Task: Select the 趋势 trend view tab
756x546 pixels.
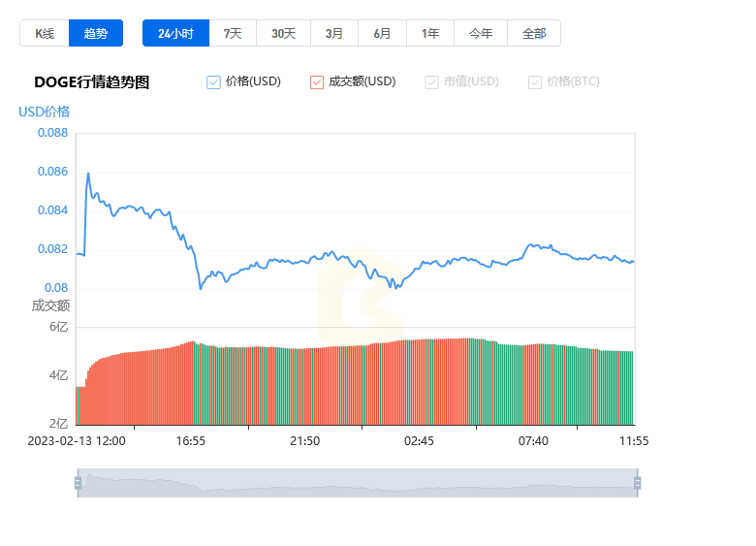Action: click(96, 33)
